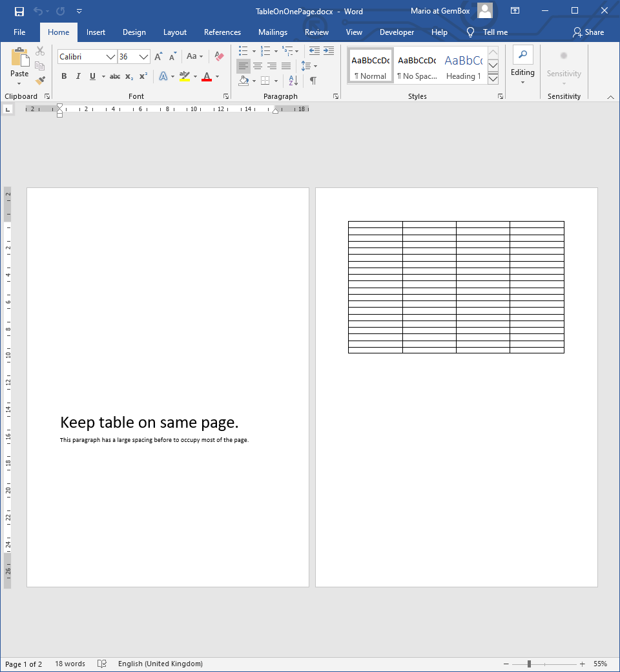Toggle Bold formatting
This screenshot has height=672, width=620.
coord(64,76)
